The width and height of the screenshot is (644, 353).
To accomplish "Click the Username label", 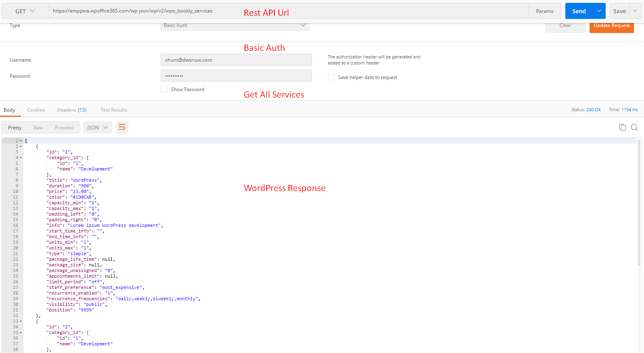I will pyautogui.click(x=21, y=60).
